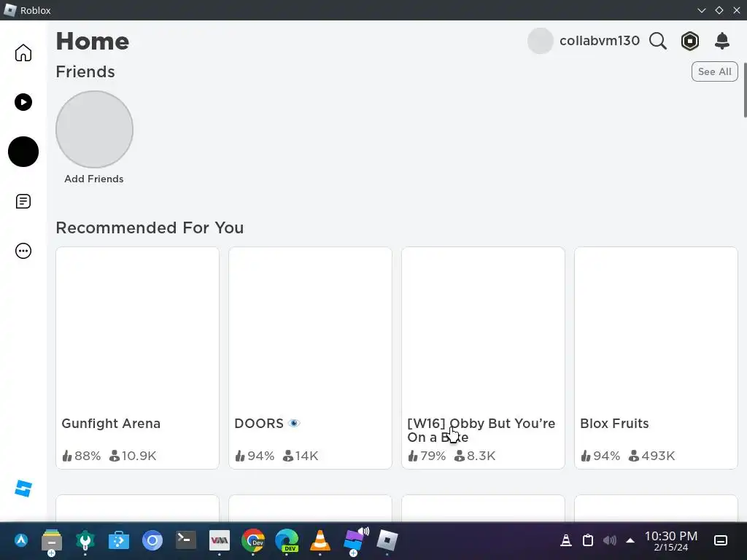Screen dimensions: 747x560
Task: Click the Gunfight Arena title
Action: click(x=111, y=424)
